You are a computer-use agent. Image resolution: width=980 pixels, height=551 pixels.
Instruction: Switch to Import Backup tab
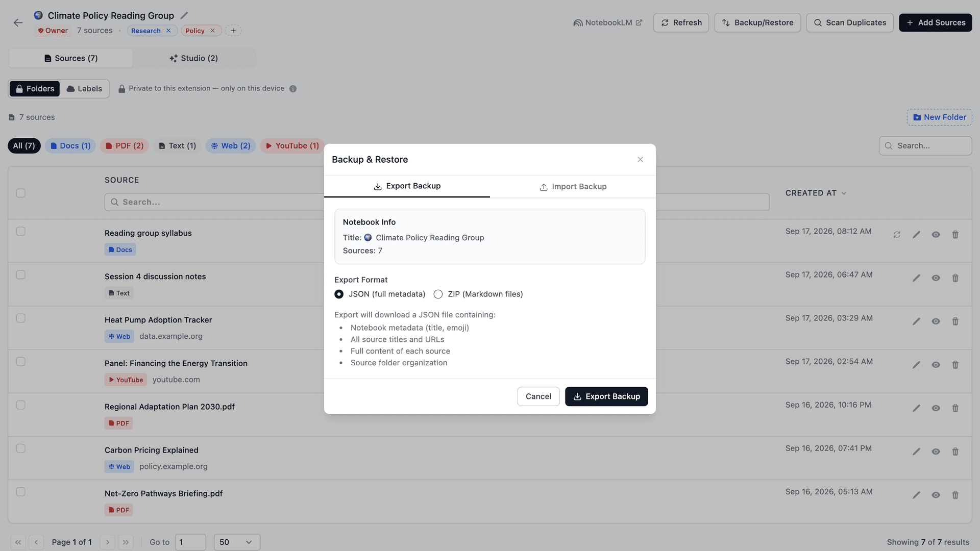pyautogui.click(x=573, y=187)
